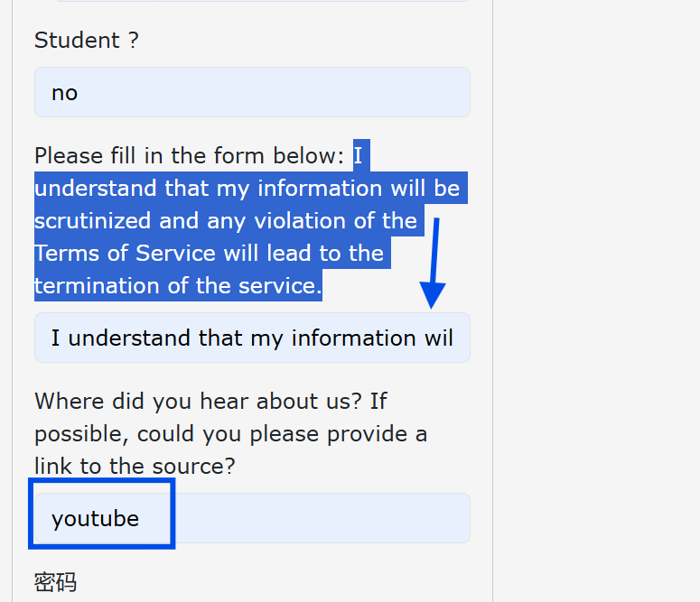The image size is (700, 602).
Task: Click highlighted text "termination of the service."
Action: 178,286
